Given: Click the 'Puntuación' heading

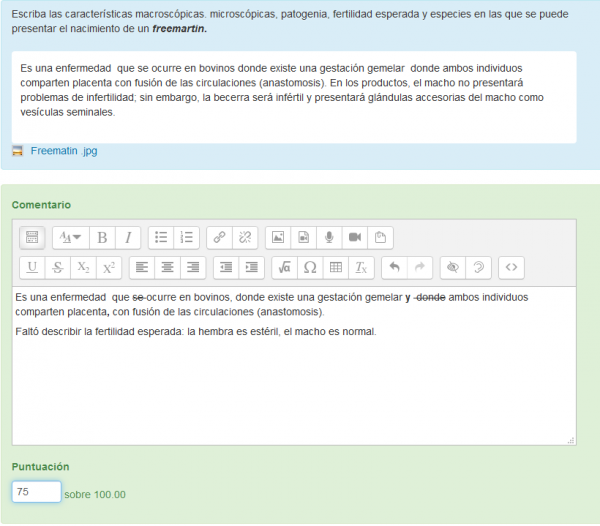Looking at the screenshot, I should (x=41, y=467).
